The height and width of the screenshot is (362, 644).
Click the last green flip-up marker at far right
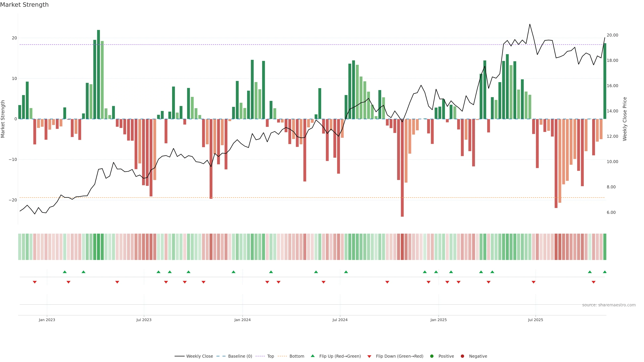click(604, 272)
